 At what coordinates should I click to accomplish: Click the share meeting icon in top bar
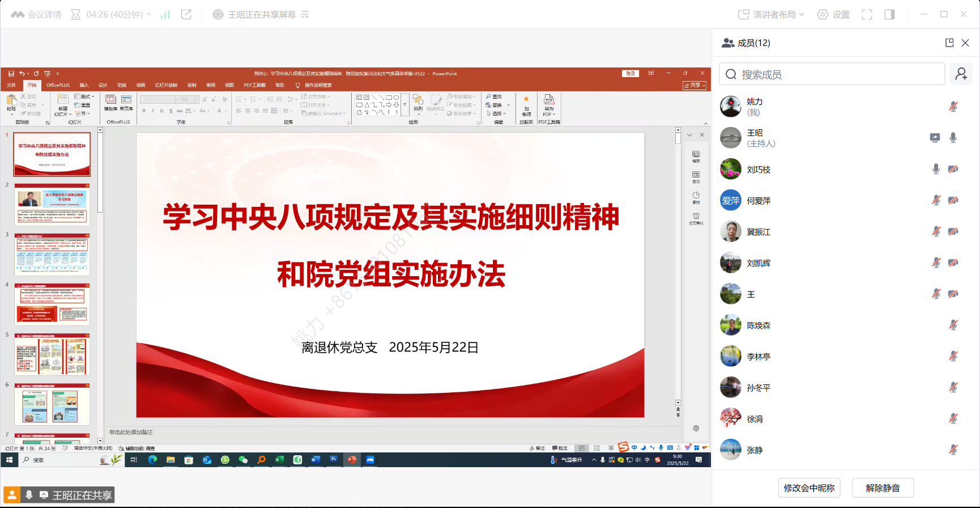pyautogui.click(x=186, y=15)
